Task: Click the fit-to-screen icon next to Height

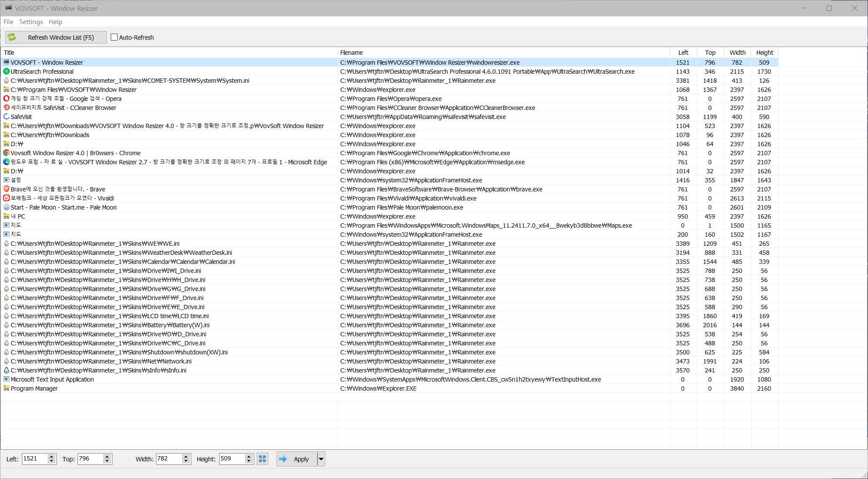Action: point(262,459)
